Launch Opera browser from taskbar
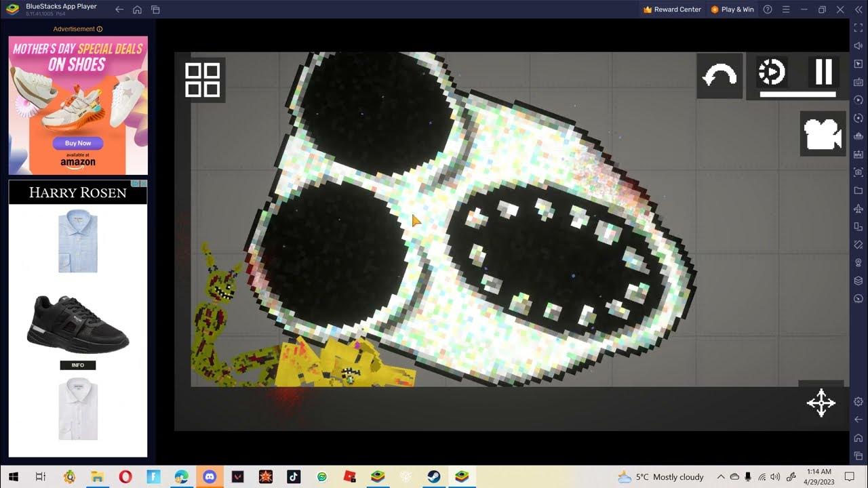This screenshot has height=488, width=868. [125, 476]
